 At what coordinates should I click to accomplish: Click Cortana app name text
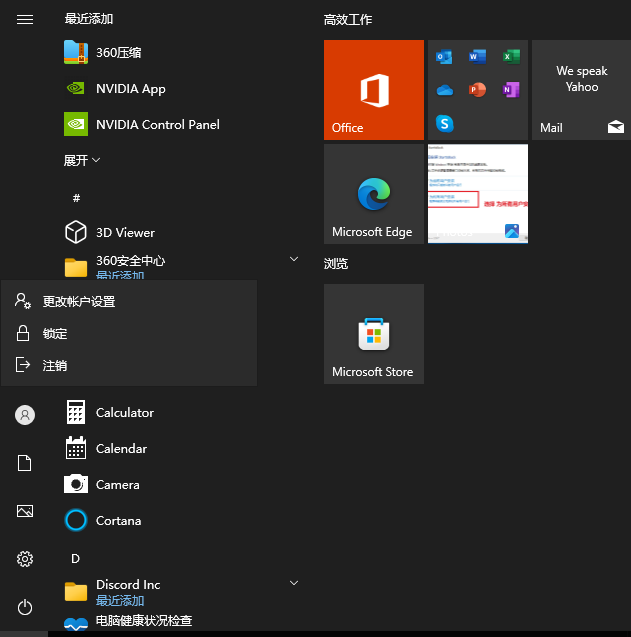(118, 520)
